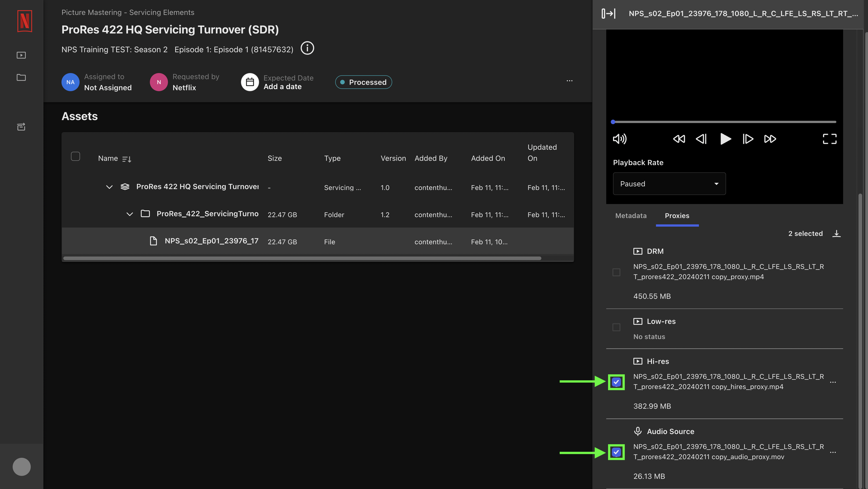Click the Netflix requester N avatar
The height and width of the screenshot is (489, 868).
tap(159, 82)
